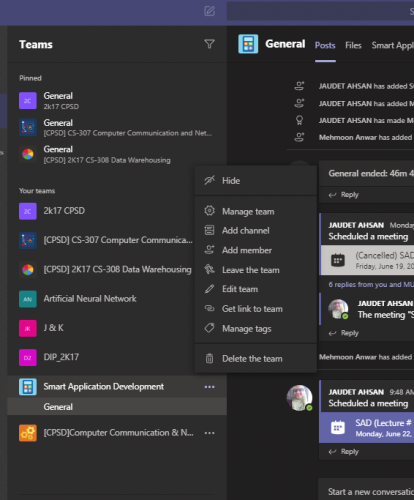Select the J & K team name
414x500 pixels.
(53, 328)
